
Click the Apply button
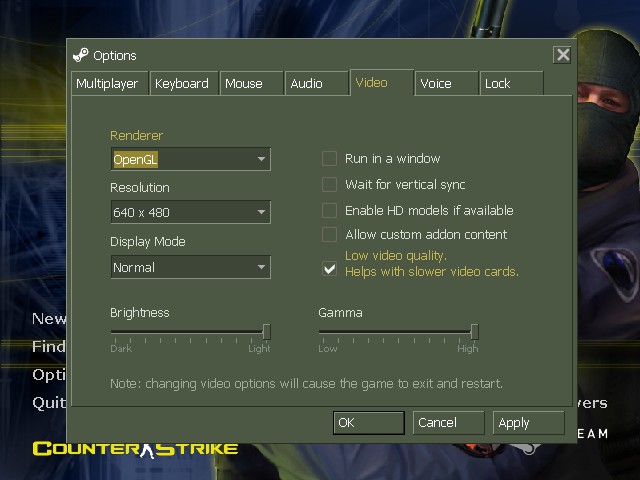[x=528, y=423]
